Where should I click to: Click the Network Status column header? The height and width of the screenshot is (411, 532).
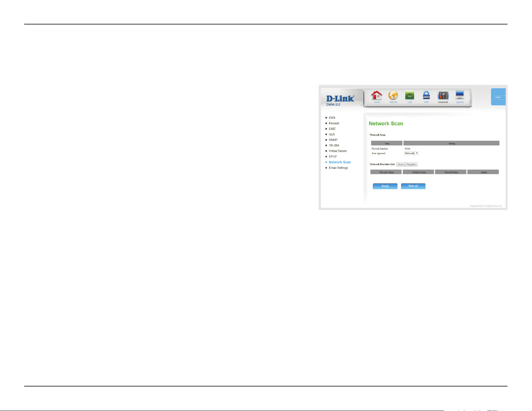451,172
